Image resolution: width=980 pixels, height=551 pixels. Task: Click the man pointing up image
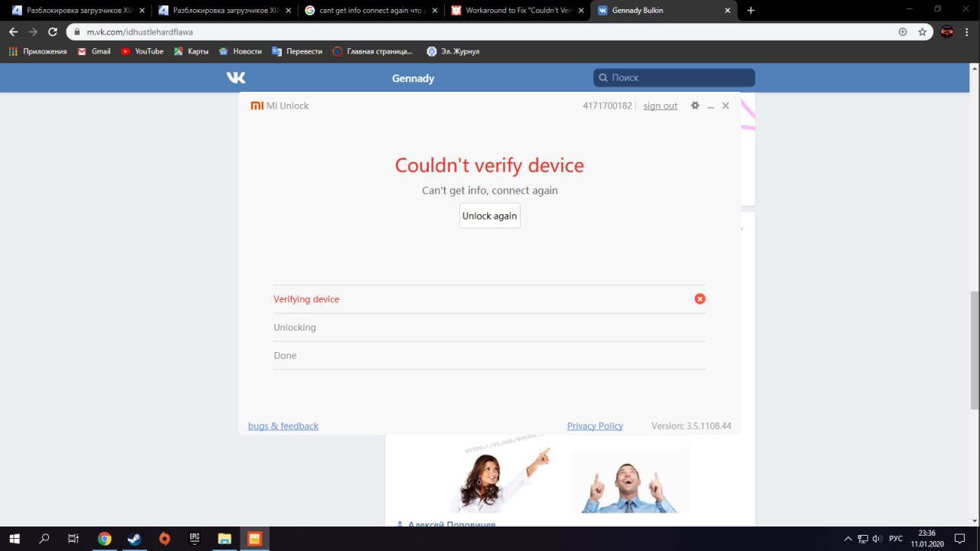point(629,479)
